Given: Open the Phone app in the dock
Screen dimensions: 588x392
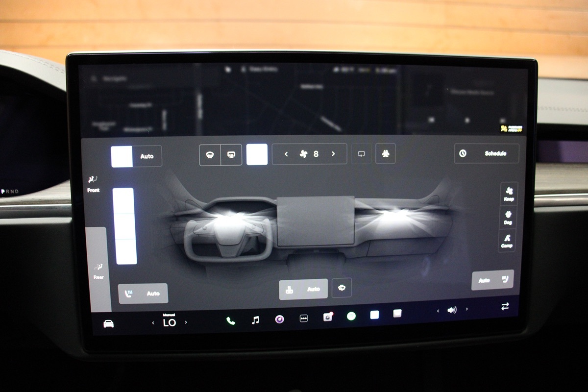Looking at the screenshot, I should pos(230,321).
